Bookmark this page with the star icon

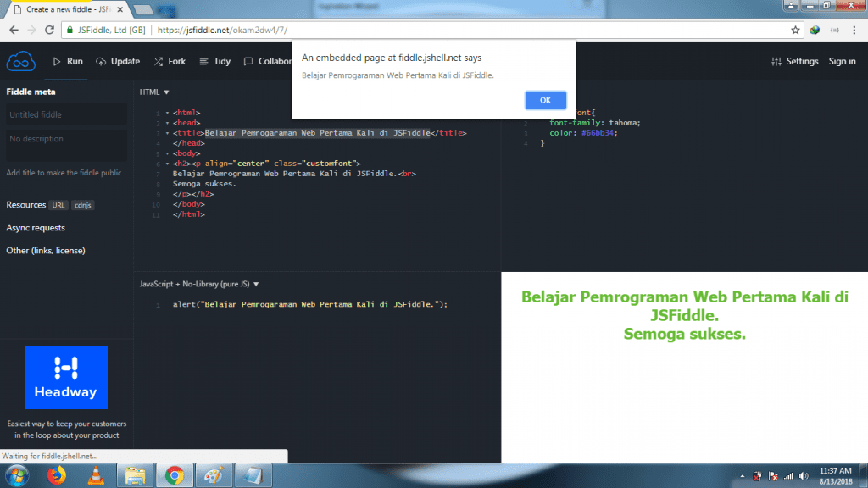tap(795, 30)
